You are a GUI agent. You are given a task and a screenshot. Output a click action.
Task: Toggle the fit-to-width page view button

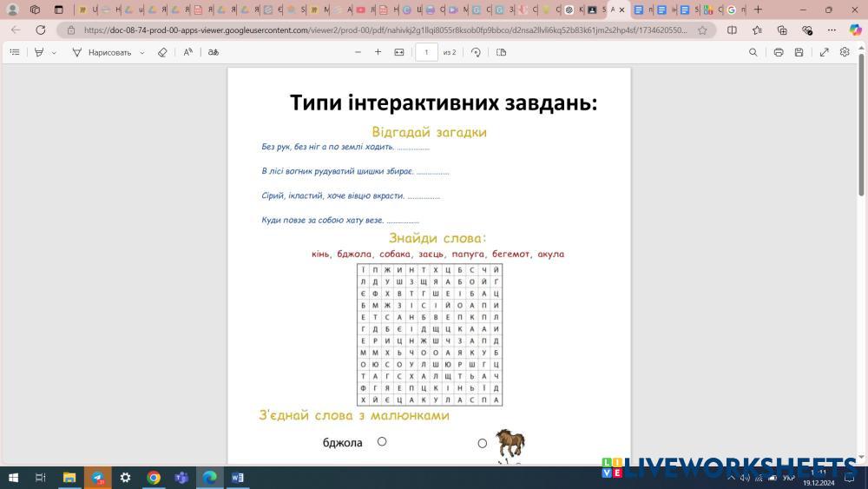tap(399, 52)
